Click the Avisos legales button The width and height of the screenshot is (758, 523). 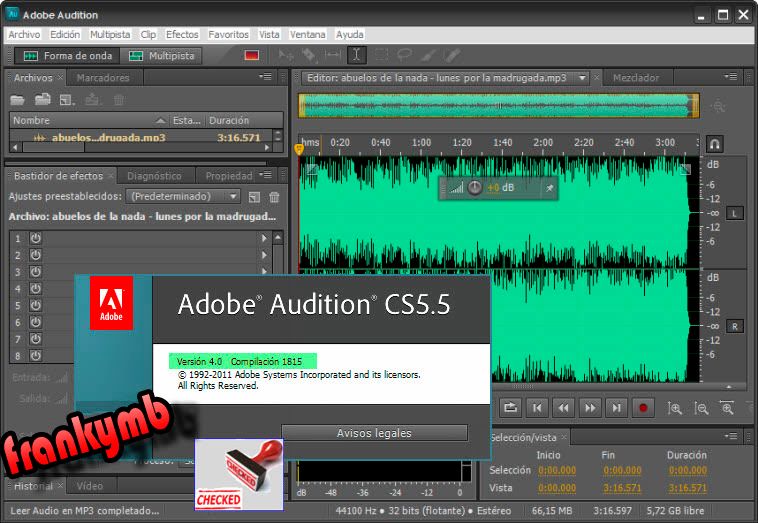375,433
